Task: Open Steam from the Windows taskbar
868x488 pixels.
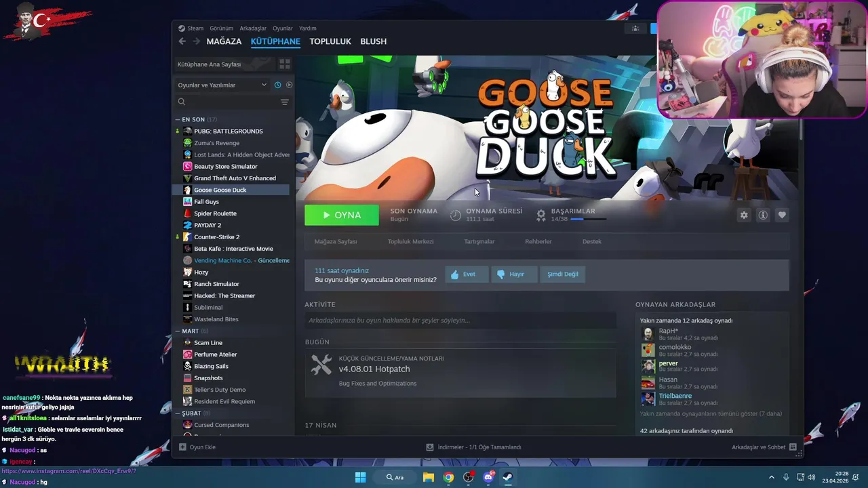Action: point(507,477)
